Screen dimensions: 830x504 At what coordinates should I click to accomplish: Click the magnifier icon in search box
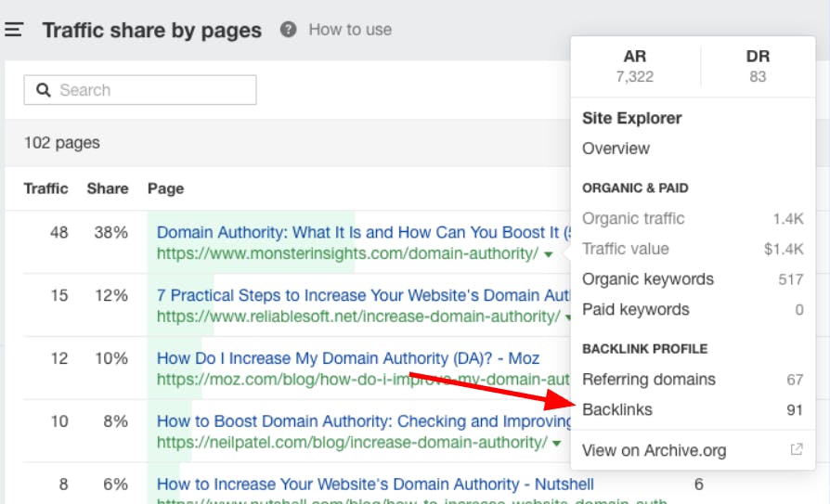point(44,90)
